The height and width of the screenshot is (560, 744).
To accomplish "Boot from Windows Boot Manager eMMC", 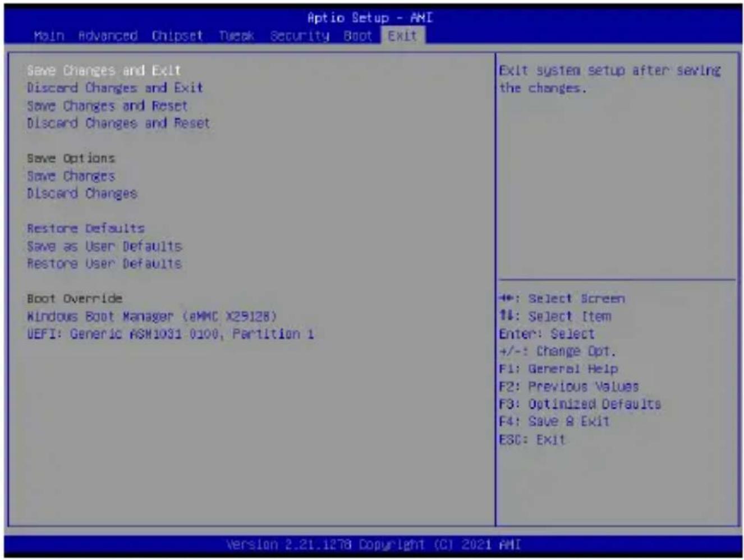I will coord(152,316).
